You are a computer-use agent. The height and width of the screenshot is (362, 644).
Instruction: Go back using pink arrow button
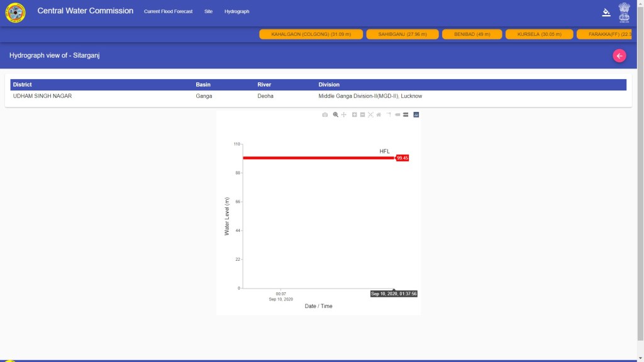[619, 56]
